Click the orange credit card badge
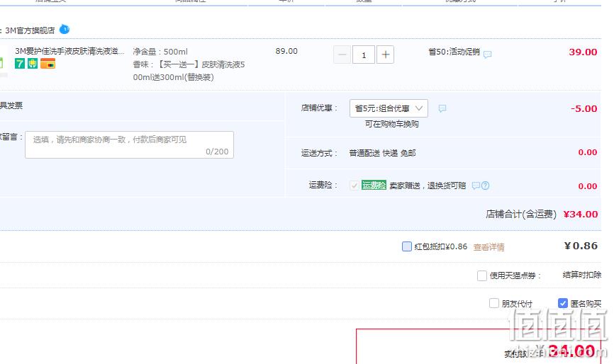 (48, 63)
